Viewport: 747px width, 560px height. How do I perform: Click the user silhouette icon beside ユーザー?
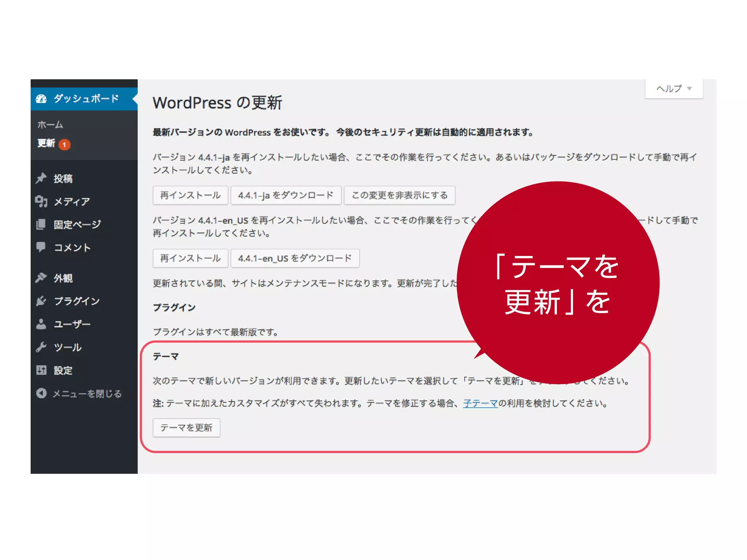pos(41,324)
